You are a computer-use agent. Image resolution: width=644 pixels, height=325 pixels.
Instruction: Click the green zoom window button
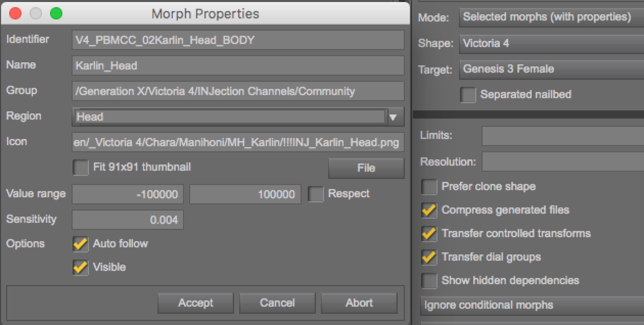tap(56, 13)
